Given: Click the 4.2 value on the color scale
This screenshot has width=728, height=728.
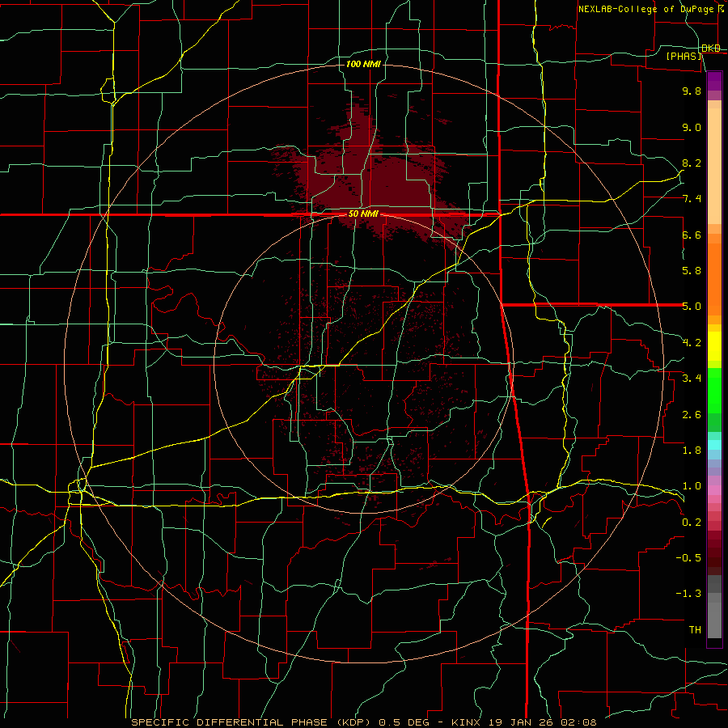Looking at the screenshot, I should 692,343.
